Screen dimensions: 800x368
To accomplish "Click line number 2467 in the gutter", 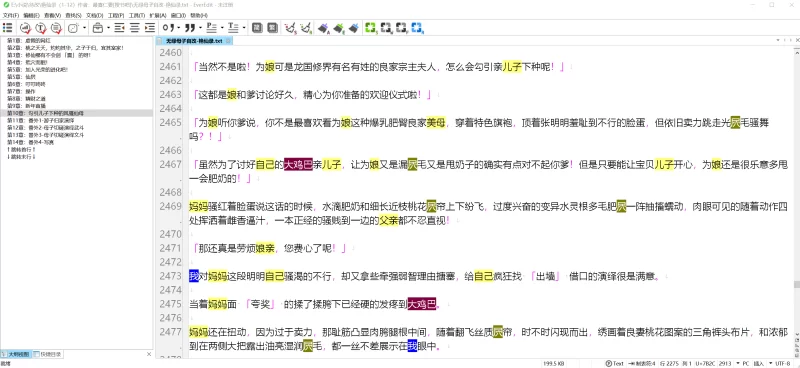I will click(170, 164).
